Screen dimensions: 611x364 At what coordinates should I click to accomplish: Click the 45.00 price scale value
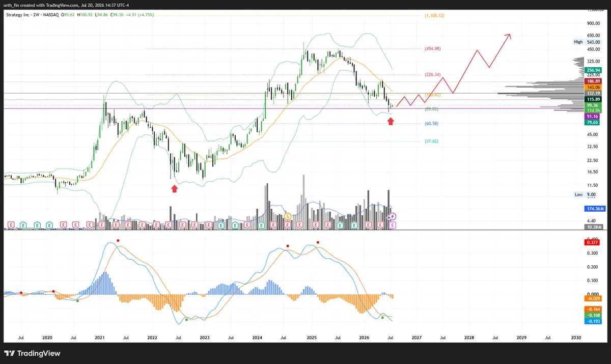pyautogui.click(x=592, y=134)
